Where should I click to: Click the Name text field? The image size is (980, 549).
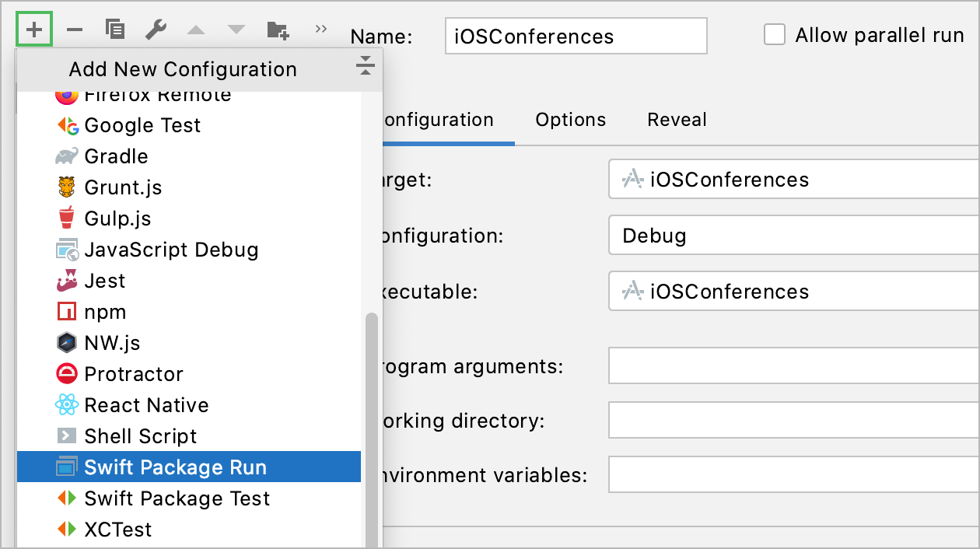click(576, 36)
